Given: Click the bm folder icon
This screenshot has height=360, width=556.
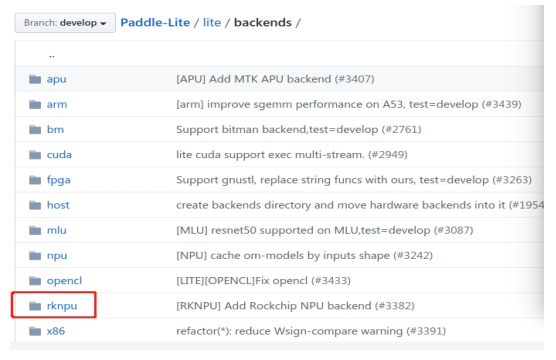Looking at the screenshot, I should 35,129.
